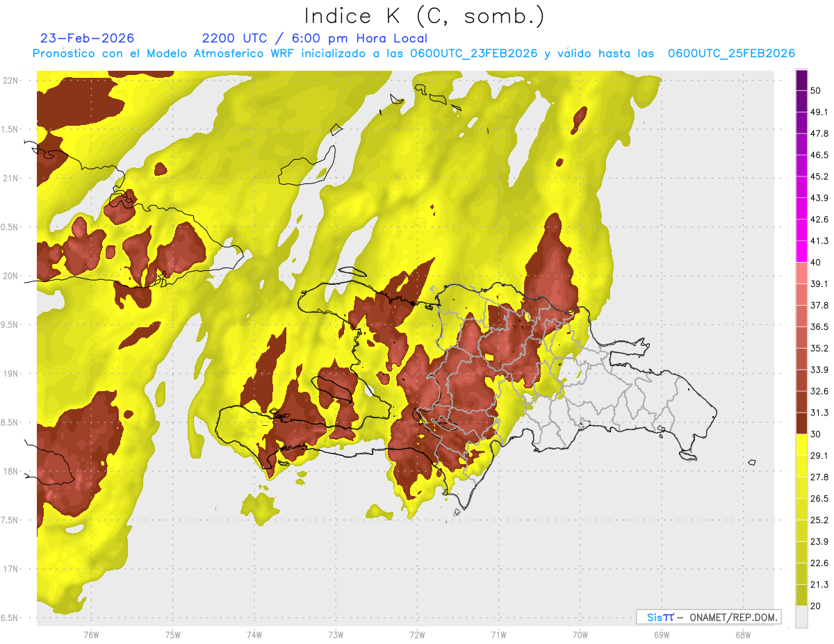834x644 pixels.
Task: Click the longitude axis label "71W"
Action: (x=498, y=634)
